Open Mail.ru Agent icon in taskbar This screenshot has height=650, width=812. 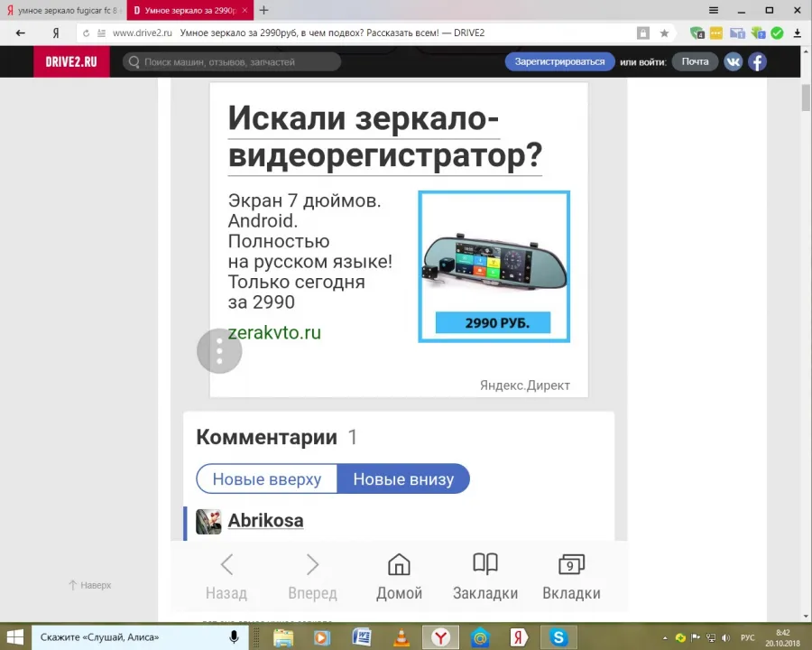480,637
